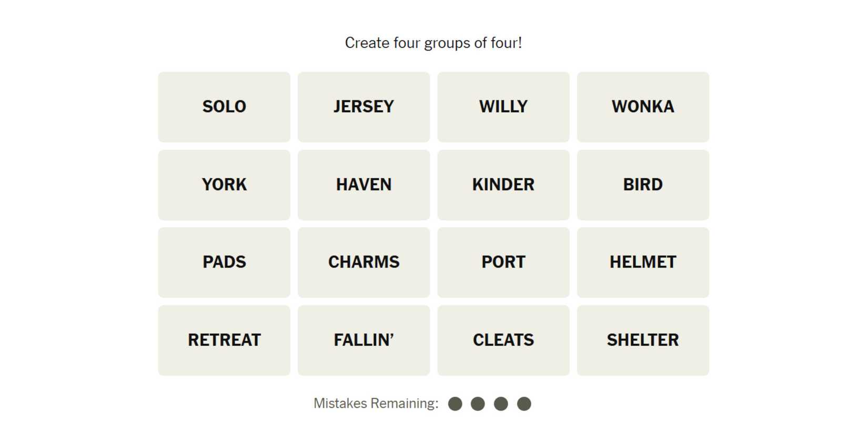868x434 pixels.
Task: Click the RETREAT word tile
Action: point(224,340)
